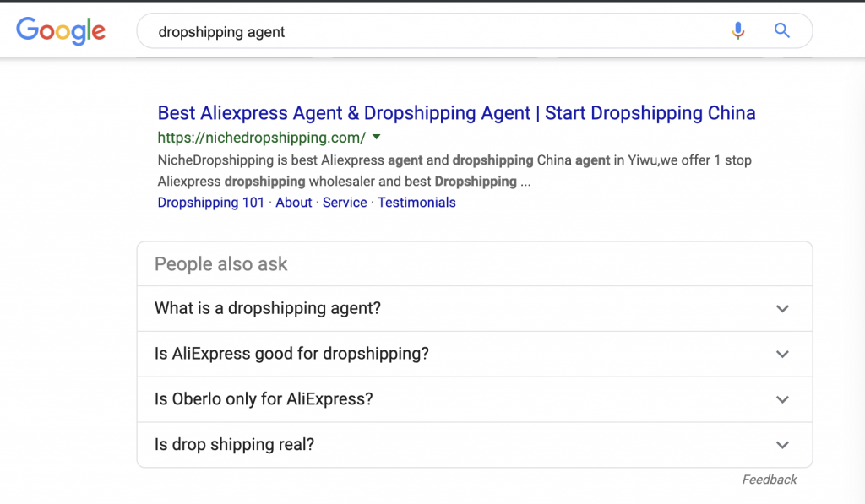
Task: Click the Google logo
Action: point(61,31)
